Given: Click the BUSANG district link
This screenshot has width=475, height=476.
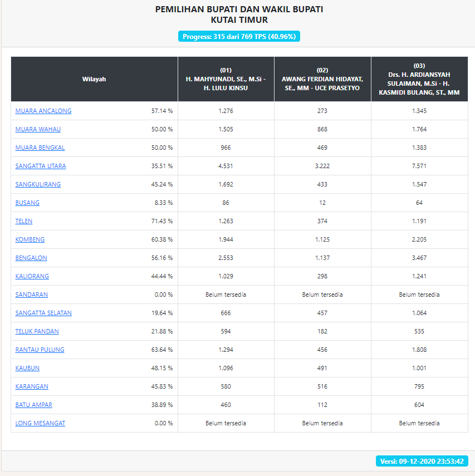Looking at the screenshot, I should coord(27,203).
